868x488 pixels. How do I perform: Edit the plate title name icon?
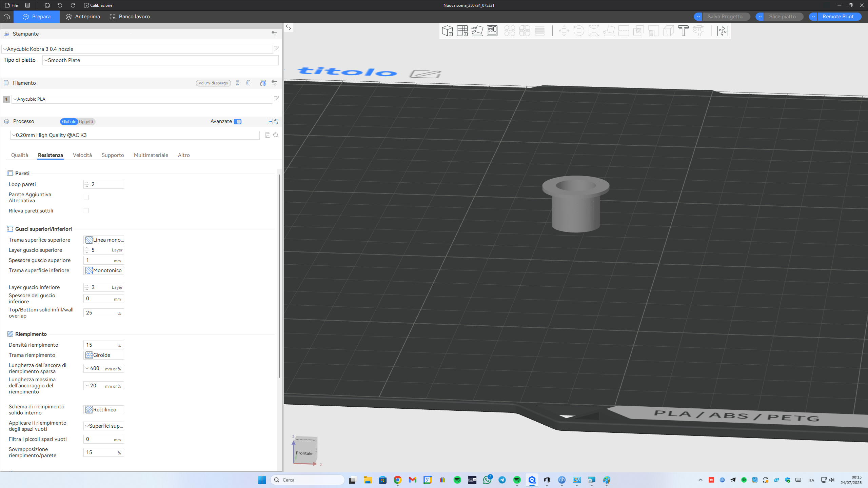click(x=425, y=74)
